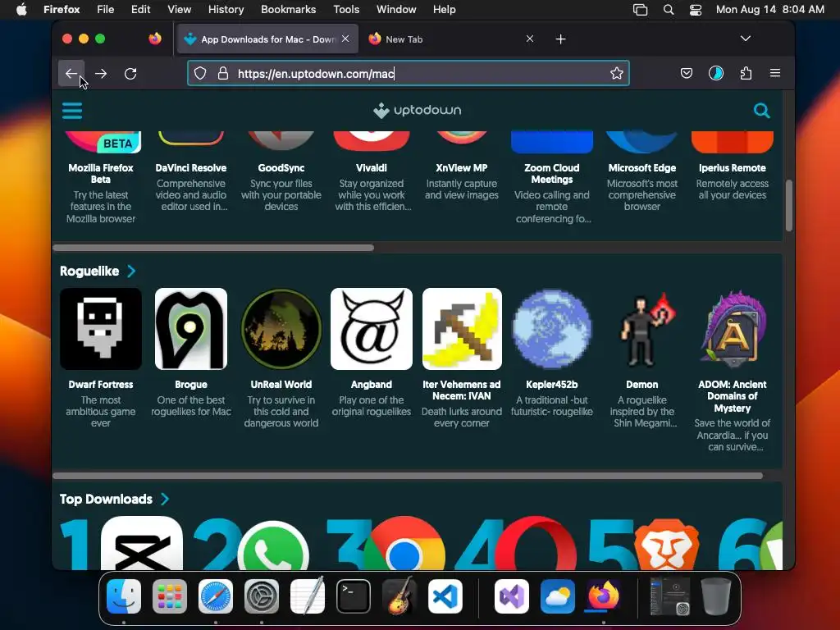Open the DaVinci Resolve title link

tap(190, 167)
